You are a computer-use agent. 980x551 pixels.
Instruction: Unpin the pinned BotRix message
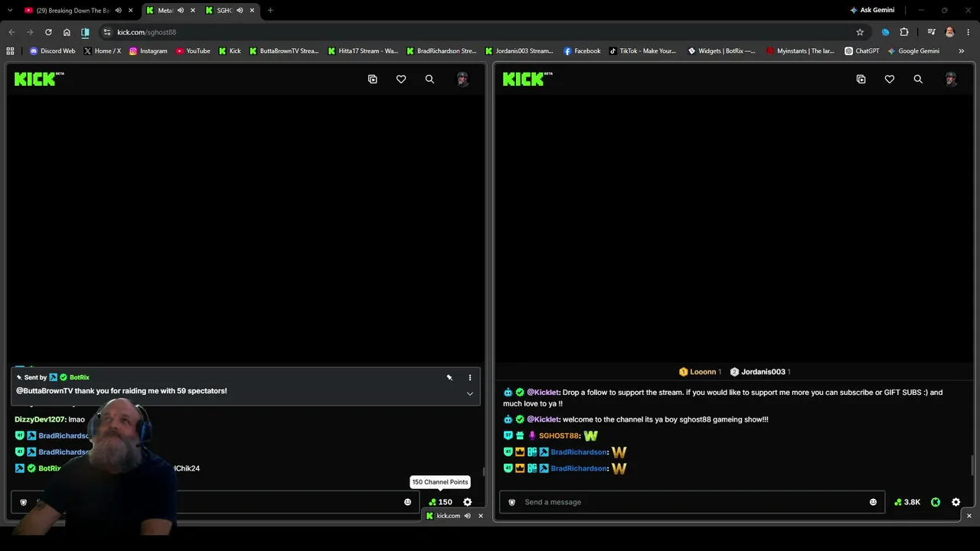pyautogui.click(x=449, y=377)
